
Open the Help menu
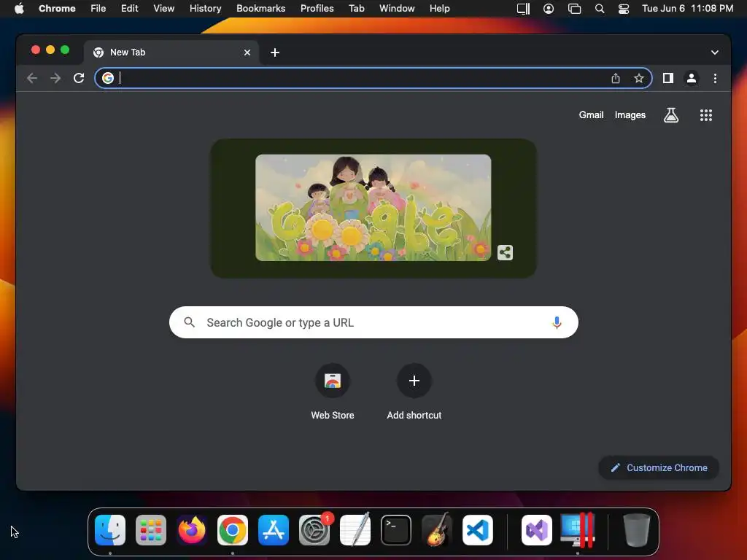[x=439, y=9]
